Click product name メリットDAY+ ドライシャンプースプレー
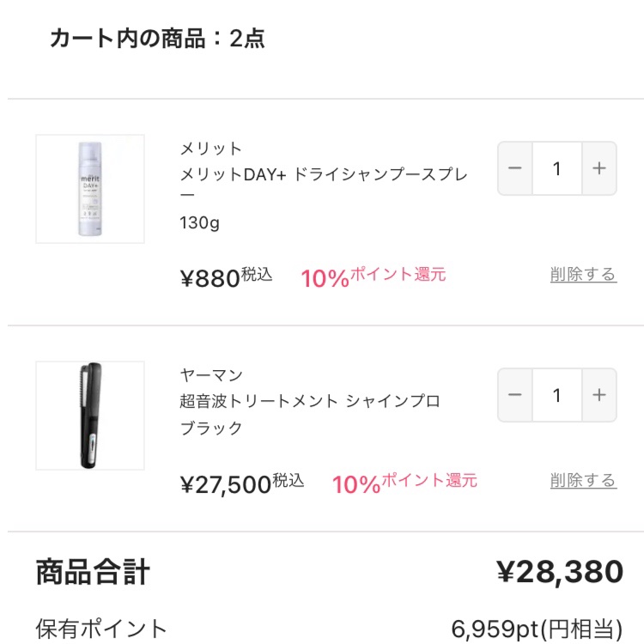This screenshot has width=644, height=644. click(x=324, y=185)
